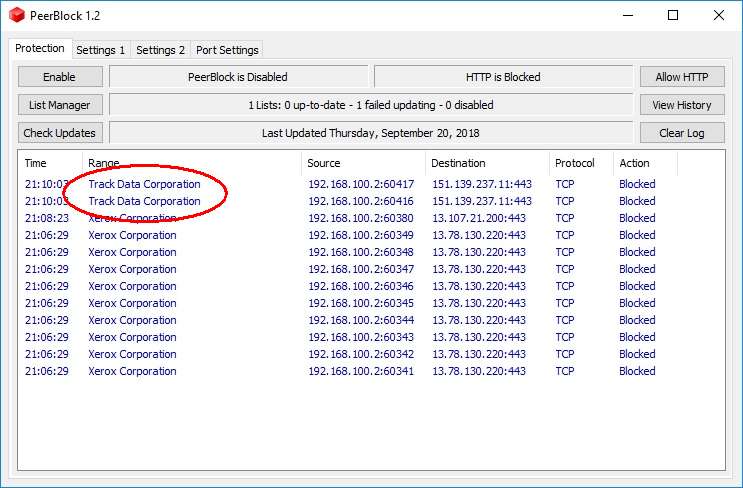Screen dimensions: 743x488
Task: Click source 192.168.100.2:60380
Action: [x=361, y=218]
